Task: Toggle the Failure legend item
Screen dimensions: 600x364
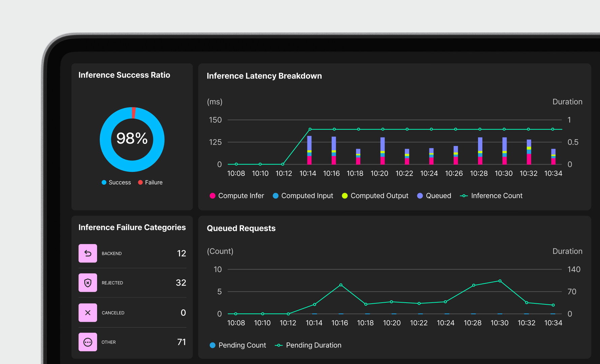Action: coord(150,182)
